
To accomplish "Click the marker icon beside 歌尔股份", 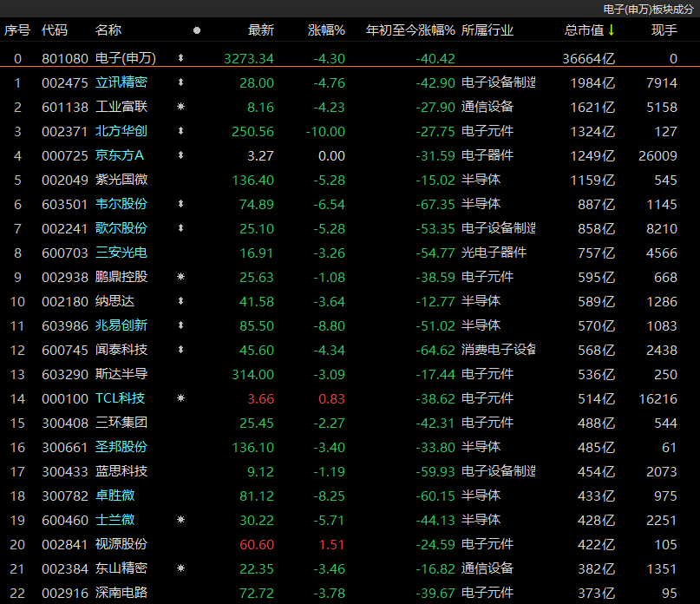I will [180, 228].
